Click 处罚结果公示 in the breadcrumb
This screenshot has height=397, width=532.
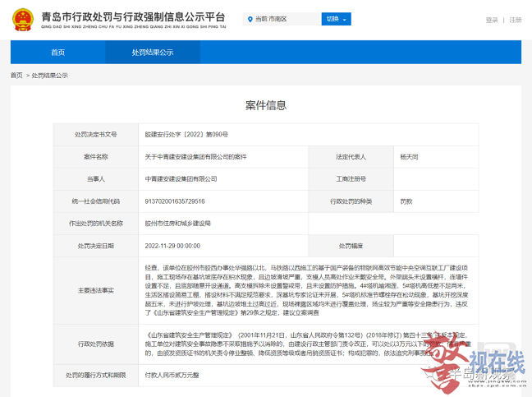pyautogui.click(x=50, y=76)
